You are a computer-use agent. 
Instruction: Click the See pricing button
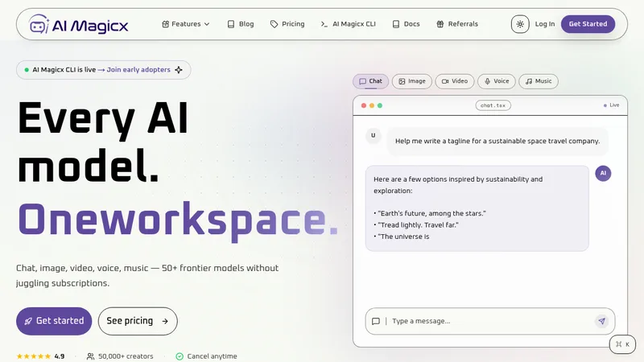click(x=138, y=321)
